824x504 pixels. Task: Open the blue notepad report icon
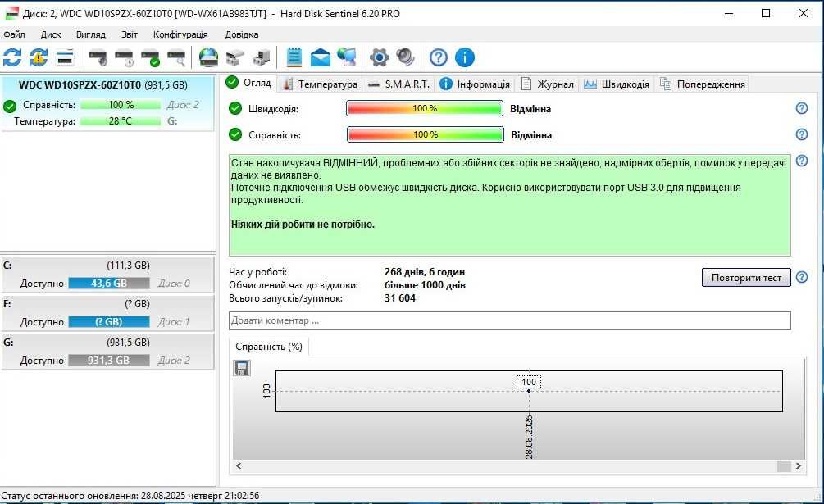coord(294,57)
